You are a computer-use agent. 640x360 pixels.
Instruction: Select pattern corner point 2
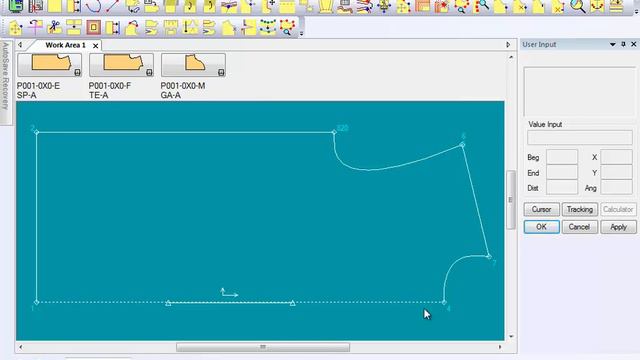pos(36,132)
